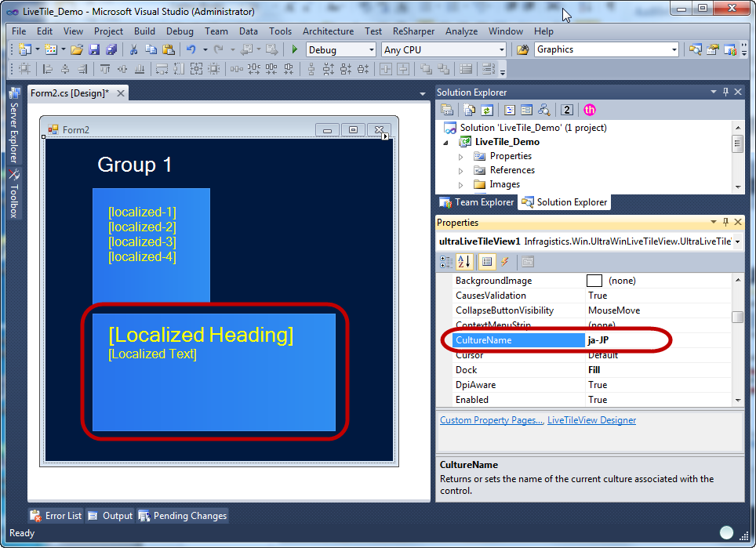
Task: Open the View Designer icon in Solution Explorer
Action: click(x=525, y=110)
